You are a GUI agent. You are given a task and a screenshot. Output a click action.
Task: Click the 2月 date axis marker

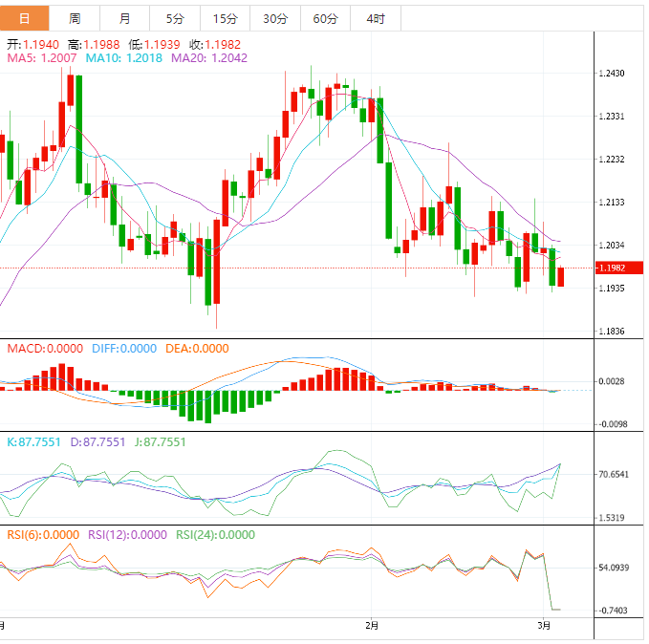pos(372,626)
